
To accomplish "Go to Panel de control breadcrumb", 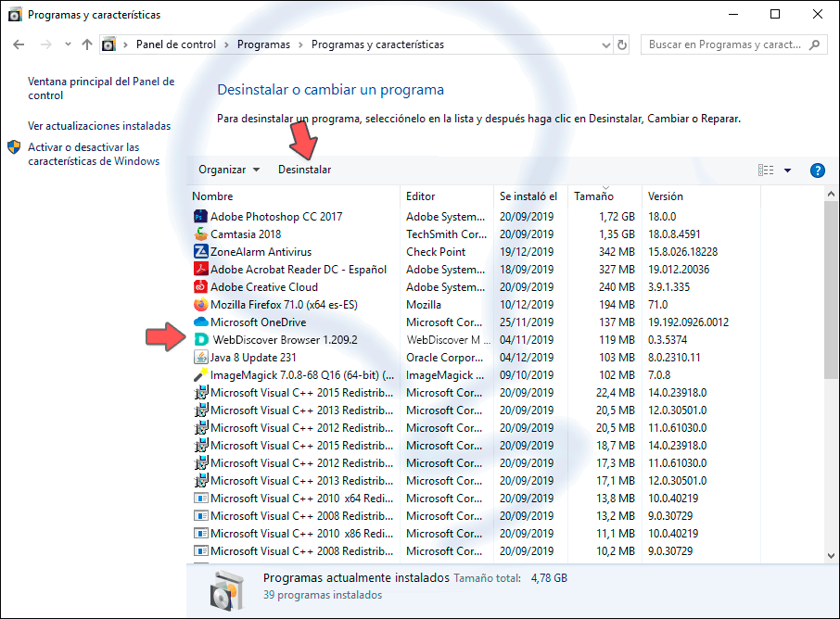I will click(x=176, y=45).
